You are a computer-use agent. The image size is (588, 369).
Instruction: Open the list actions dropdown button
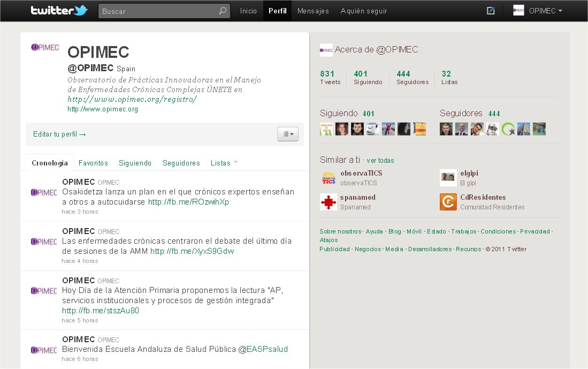tap(288, 134)
